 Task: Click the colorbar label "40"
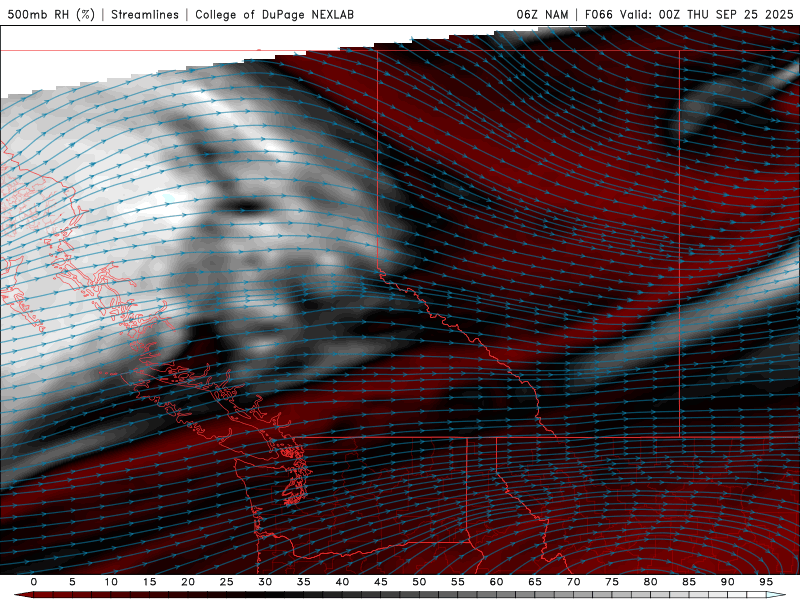[342, 582]
